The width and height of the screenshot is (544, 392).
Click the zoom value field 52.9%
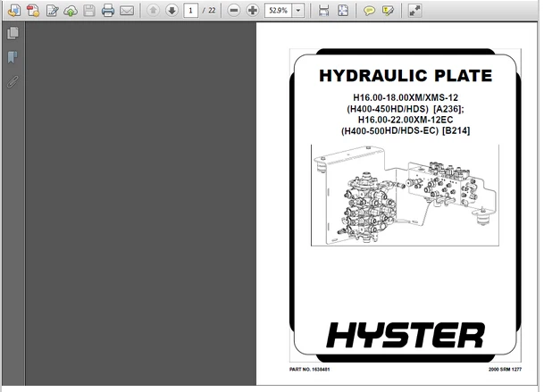point(278,11)
